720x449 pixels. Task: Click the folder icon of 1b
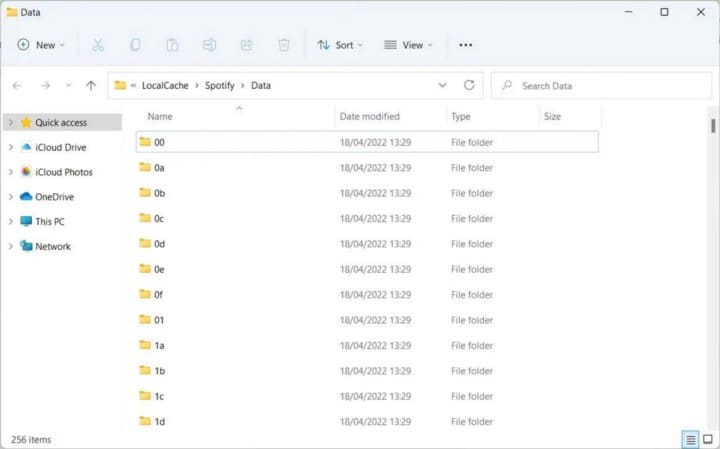click(145, 370)
